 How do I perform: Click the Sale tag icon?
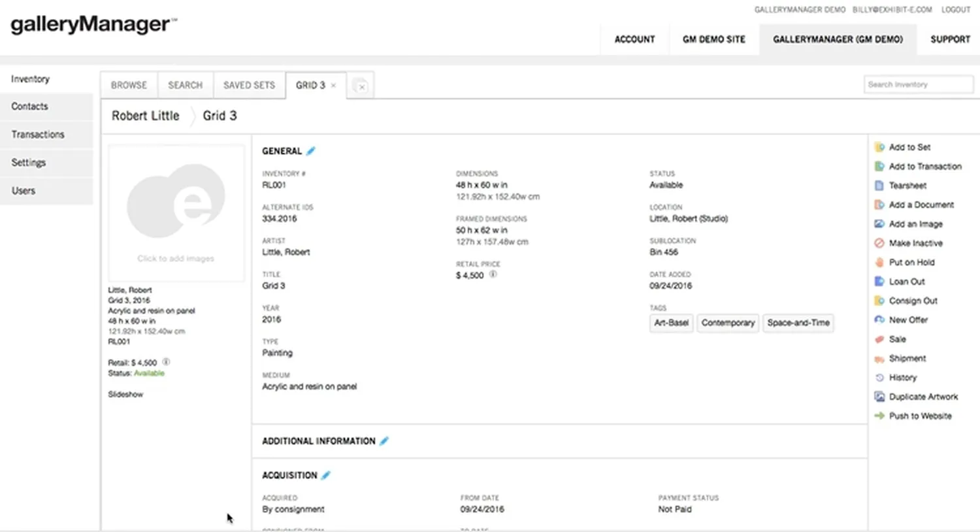(x=879, y=339)
